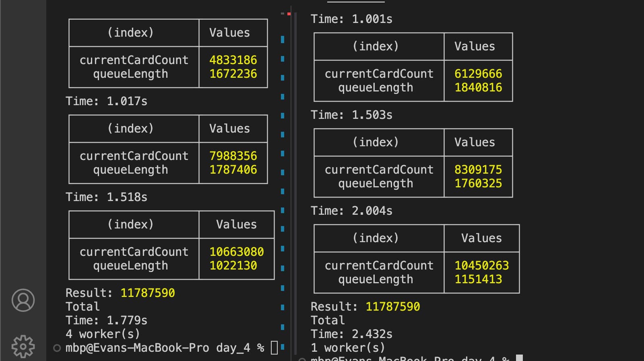Click queueLength value 1151413
The height and width of the screenshot is (361, 644).
(x=478, y=279)
